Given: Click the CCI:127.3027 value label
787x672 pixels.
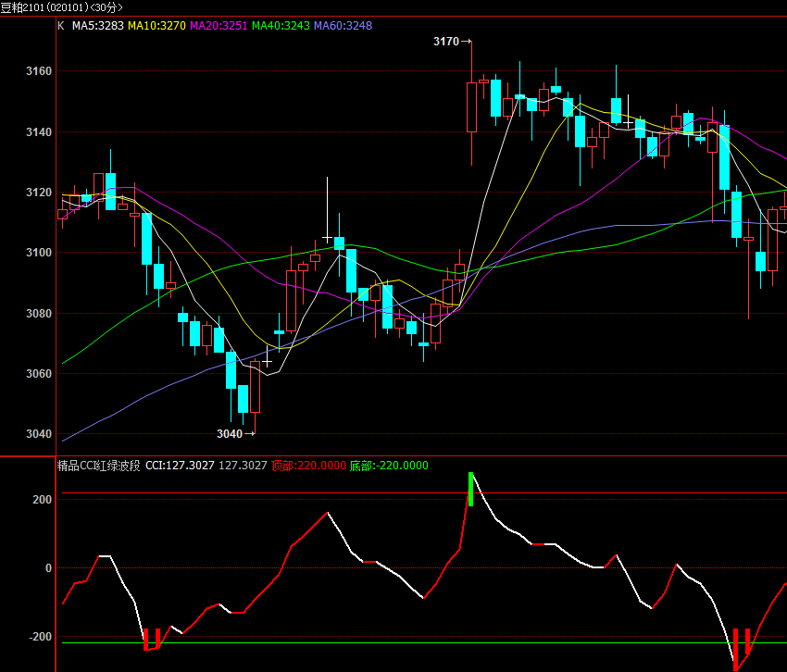Looking at the screenshot, I should (180, 466).
